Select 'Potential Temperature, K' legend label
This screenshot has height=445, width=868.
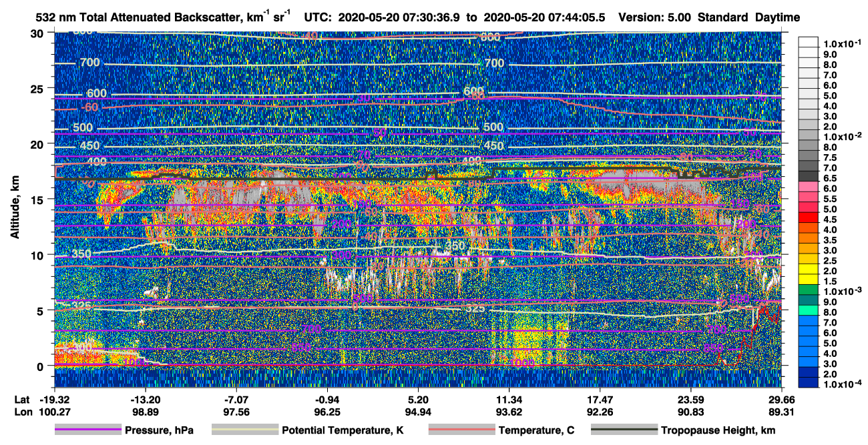pos(343,430)
